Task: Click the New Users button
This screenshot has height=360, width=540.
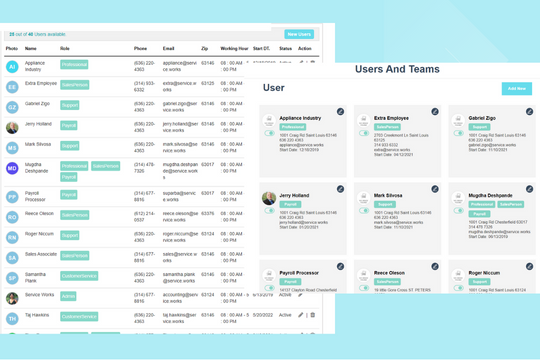Action: click(x=299, y=34)
